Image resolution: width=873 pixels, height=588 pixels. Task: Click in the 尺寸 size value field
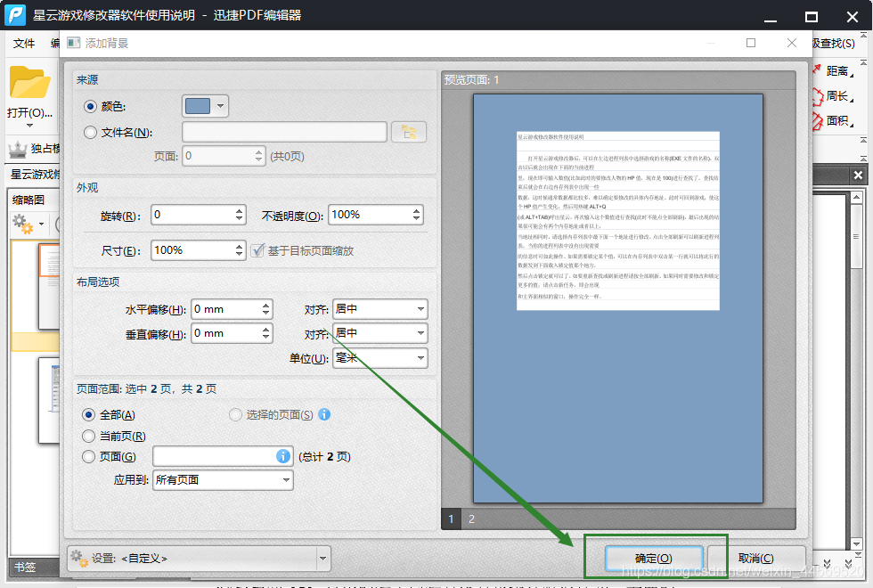coord(192,250)
